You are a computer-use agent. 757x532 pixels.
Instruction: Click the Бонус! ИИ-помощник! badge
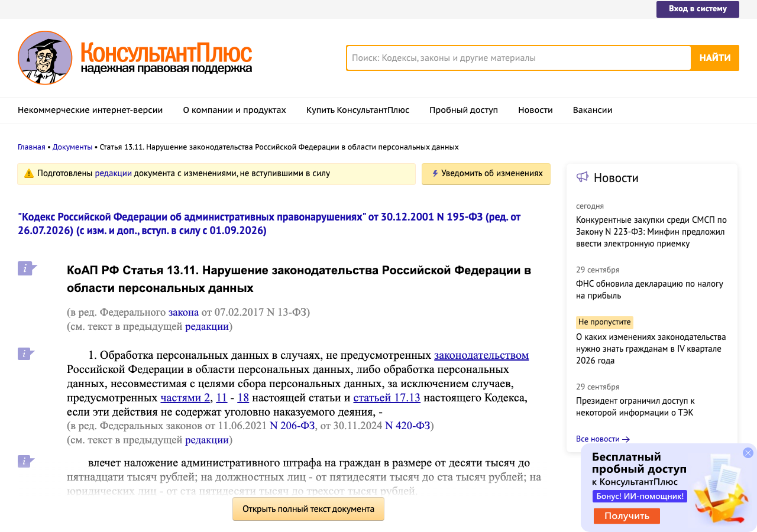coord(640,497)
